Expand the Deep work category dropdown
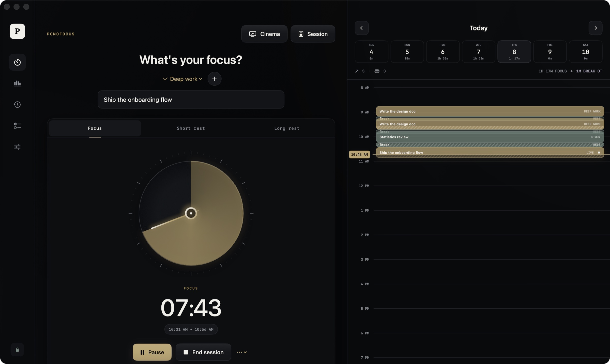This screenshot has width=610, height=364. [182, 79]
